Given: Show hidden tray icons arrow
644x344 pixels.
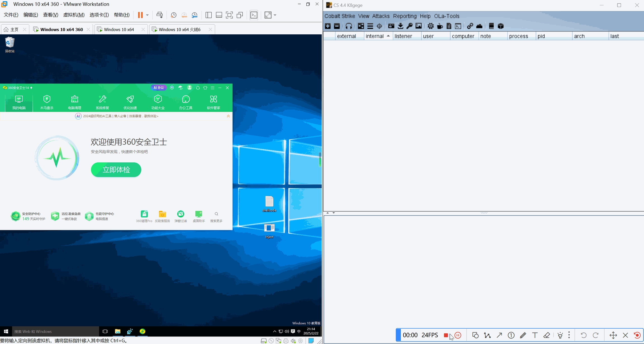Looking at the screenshot, I should 274,331.
